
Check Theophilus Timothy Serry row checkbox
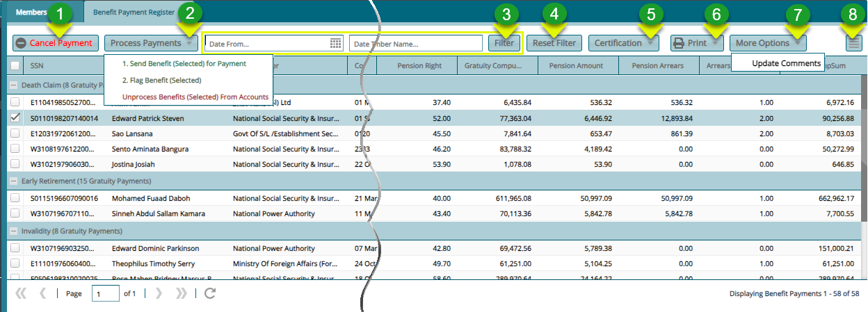(x=15, y=263)
